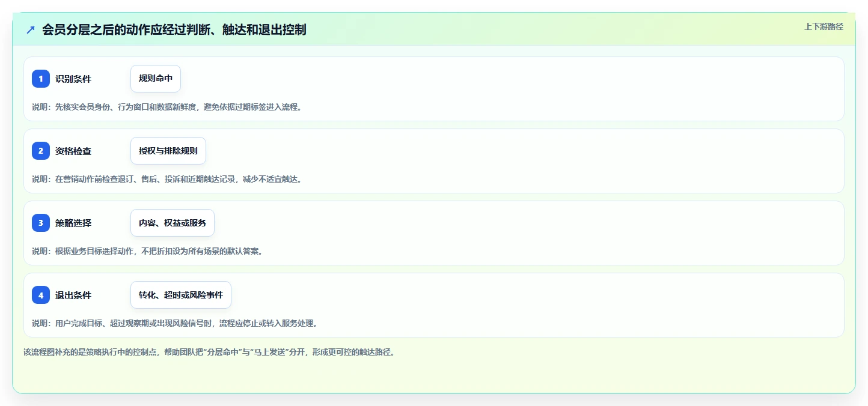Click the step 1 number badge
868x406 pixels.
(41, 79)
